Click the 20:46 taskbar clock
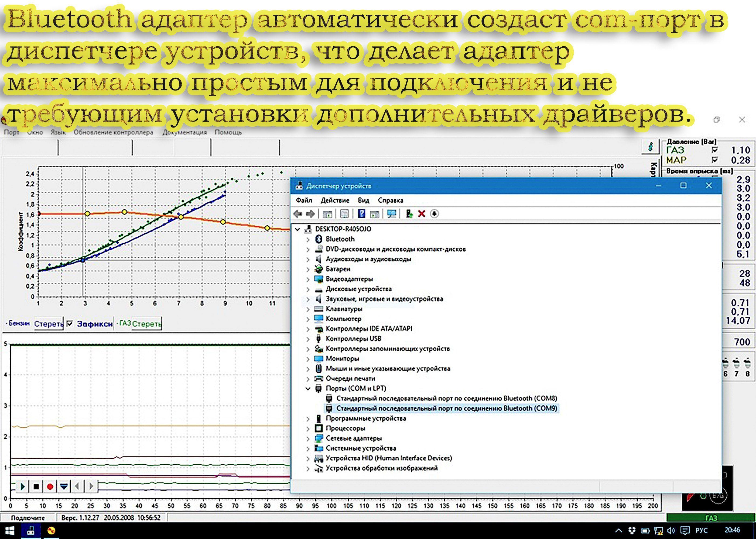The height and width of the screenshot is (539, 756). click(x=733, y=530)
